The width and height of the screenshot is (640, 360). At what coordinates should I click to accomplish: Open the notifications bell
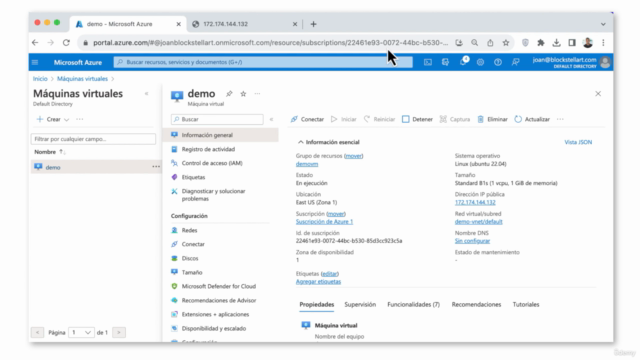tap(463, 62)
